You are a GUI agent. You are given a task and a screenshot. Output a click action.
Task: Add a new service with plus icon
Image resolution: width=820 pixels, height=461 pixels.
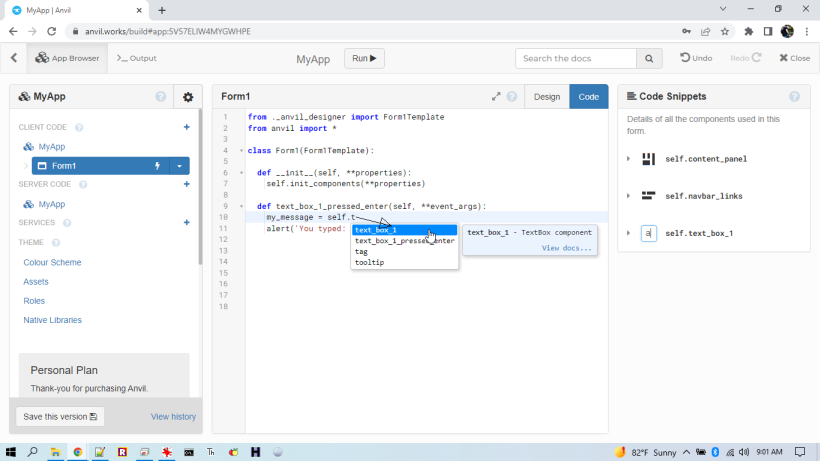[x=186, y=222]
